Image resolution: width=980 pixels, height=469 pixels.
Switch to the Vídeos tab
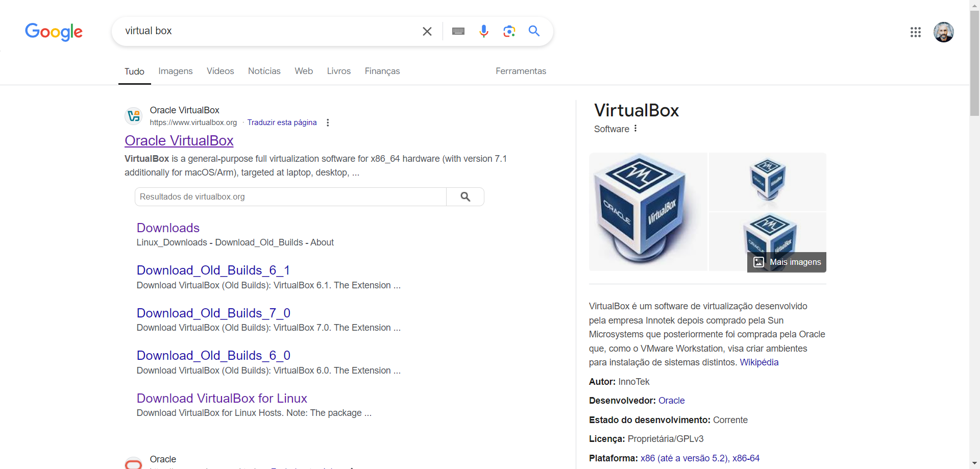click(220, 71)
